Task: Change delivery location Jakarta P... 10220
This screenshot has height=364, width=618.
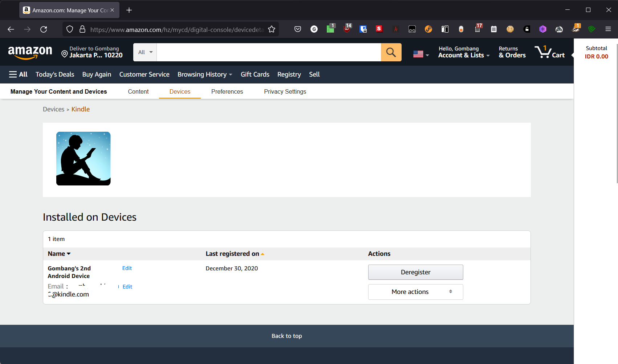Action: [92, 52]
